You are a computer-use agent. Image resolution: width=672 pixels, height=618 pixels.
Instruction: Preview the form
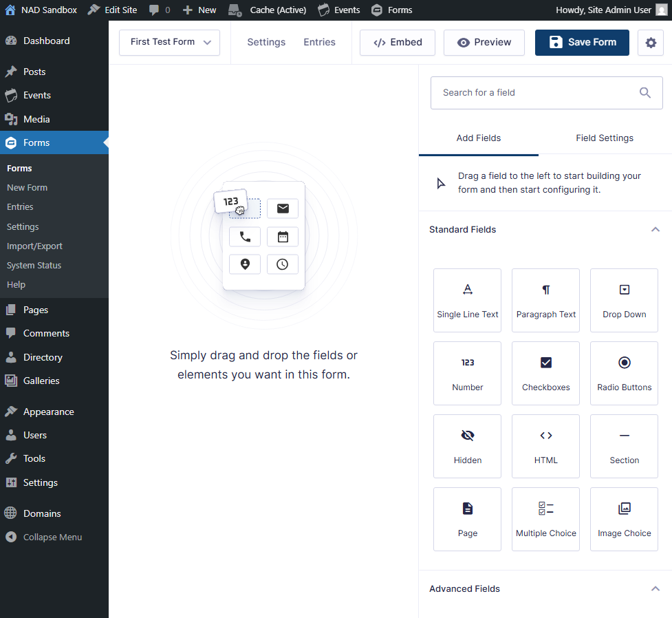pos(484,43)
